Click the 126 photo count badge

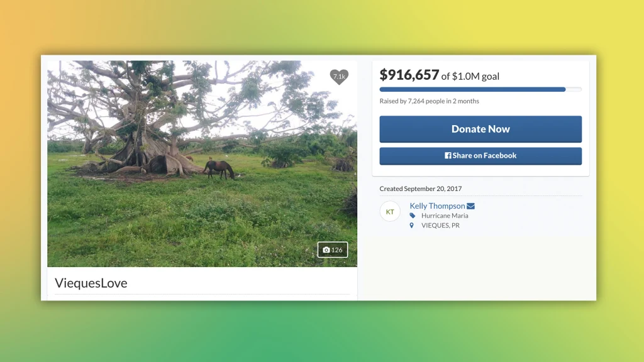coord(333,250)
